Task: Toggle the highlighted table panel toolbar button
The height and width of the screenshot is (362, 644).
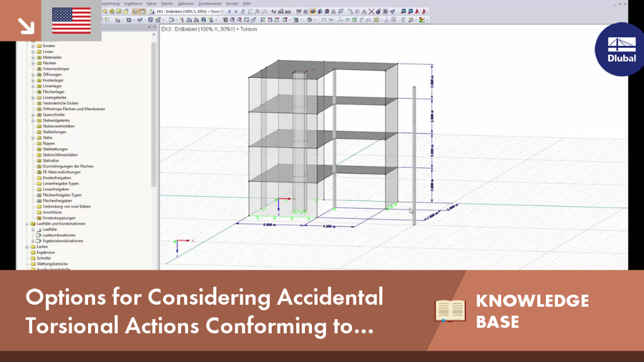Action: click(x=142, y=11)
